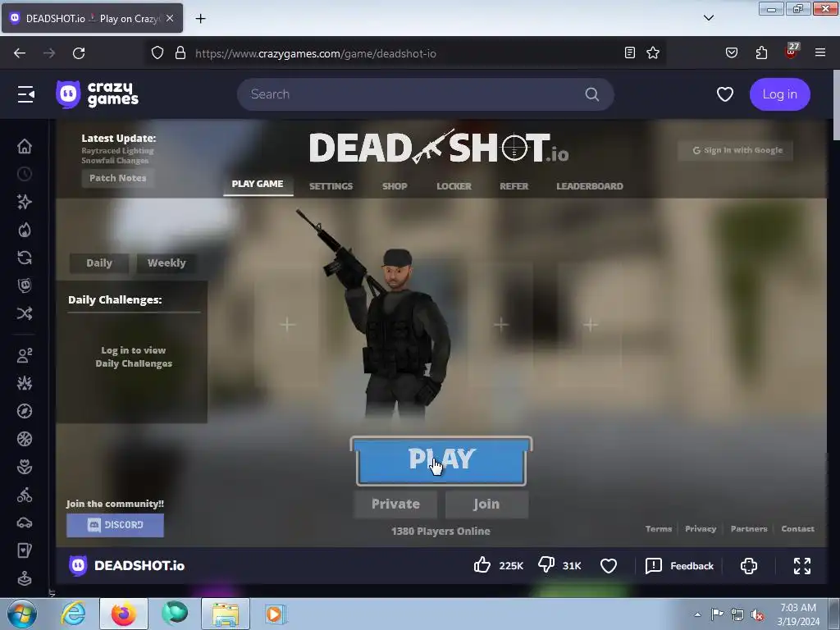Open the game controls gamepad icon

point(749,566)
